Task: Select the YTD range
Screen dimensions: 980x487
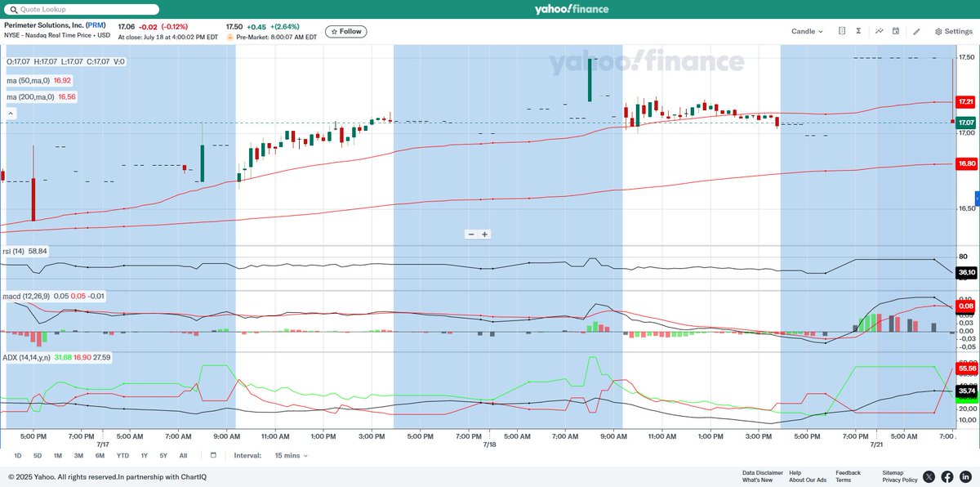Action: [122, 455]
